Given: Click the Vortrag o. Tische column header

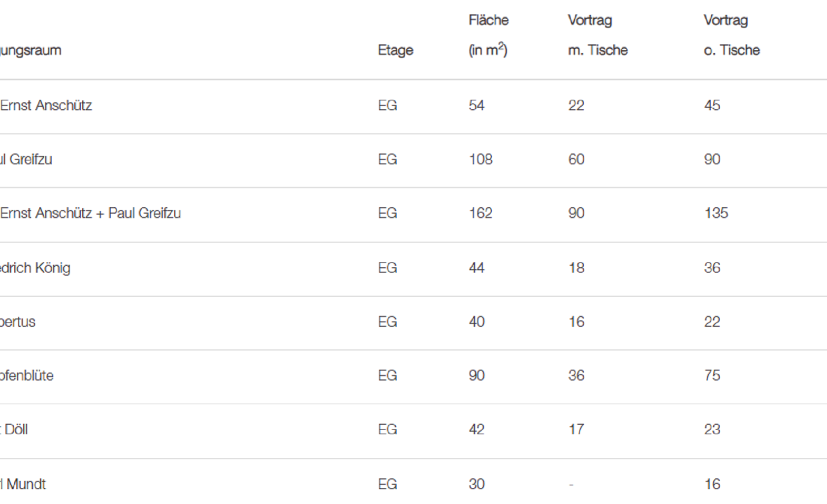Looking at the screenshot, I should click(732, 35).
